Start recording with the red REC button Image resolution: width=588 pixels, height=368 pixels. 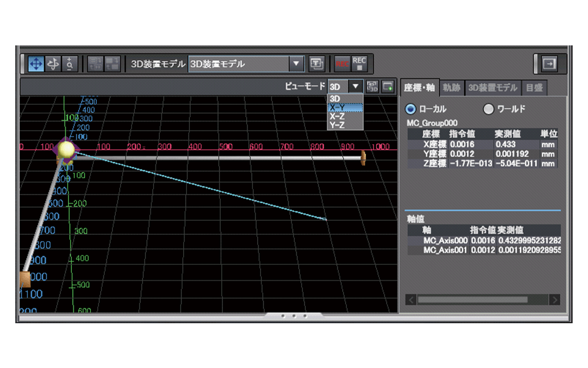342,64
